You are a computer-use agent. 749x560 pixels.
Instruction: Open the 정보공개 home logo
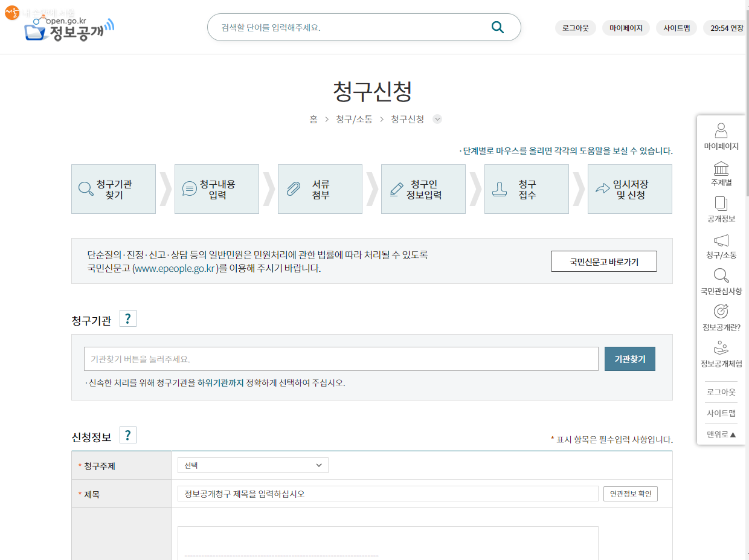68,27
